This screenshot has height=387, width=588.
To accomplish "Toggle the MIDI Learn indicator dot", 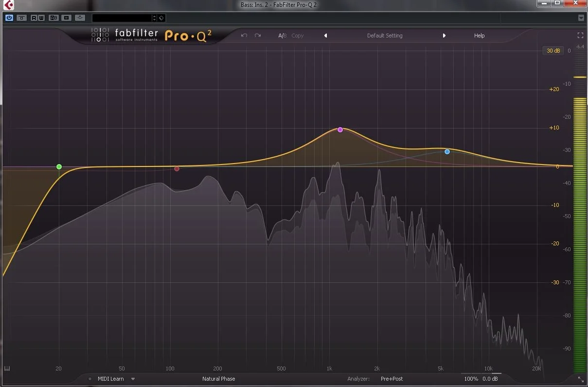I will [x=90, y=379].
